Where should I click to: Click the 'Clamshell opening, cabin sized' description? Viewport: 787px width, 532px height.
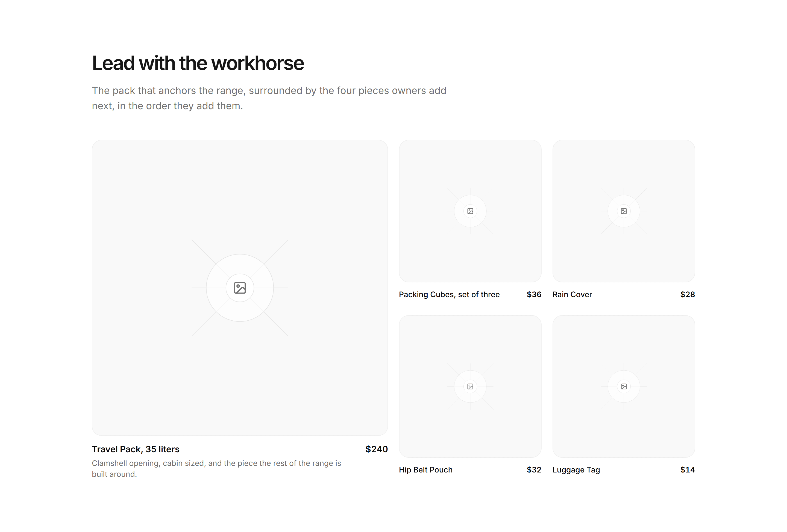216,469
